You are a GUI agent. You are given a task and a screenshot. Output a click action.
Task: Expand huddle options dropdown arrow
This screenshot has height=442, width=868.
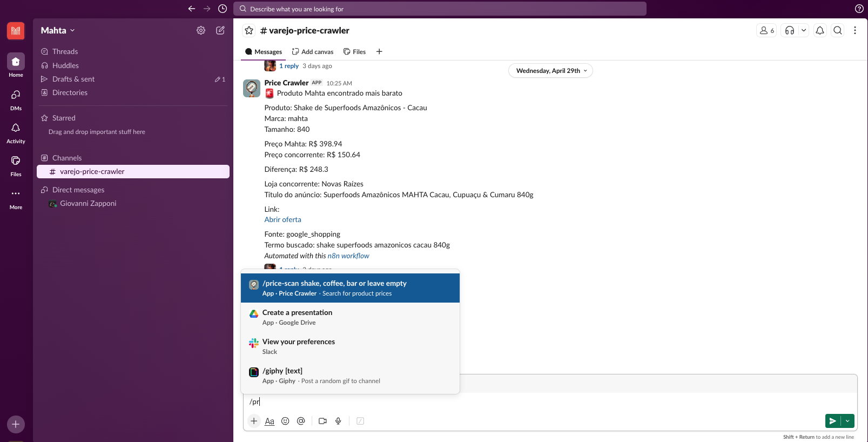coord(804,30)
